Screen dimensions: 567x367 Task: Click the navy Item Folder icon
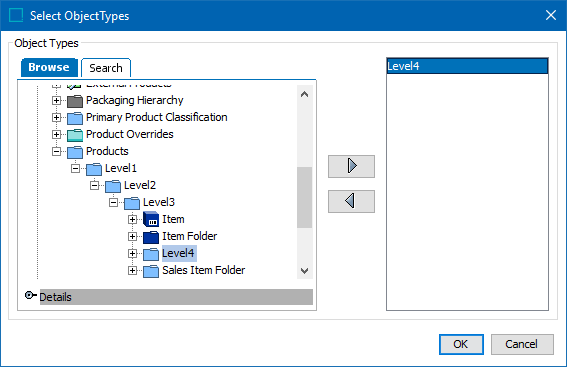point(151,237)
